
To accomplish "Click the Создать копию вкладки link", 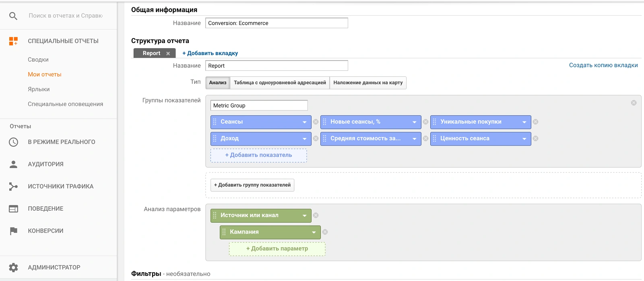I will tap(603, 65).
